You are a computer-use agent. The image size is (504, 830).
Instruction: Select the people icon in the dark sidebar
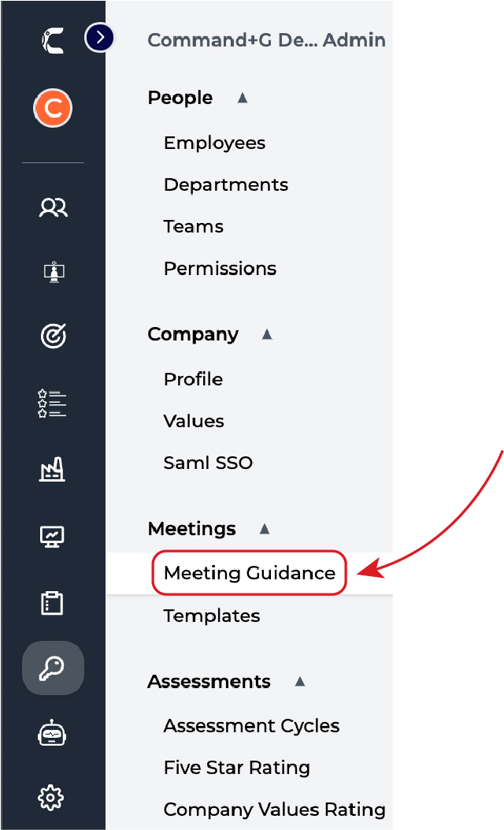click(x=52, y=207)
